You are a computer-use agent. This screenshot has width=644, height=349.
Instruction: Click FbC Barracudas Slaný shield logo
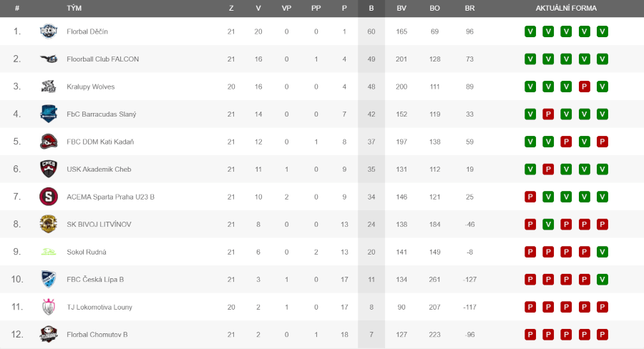[49, 114]
